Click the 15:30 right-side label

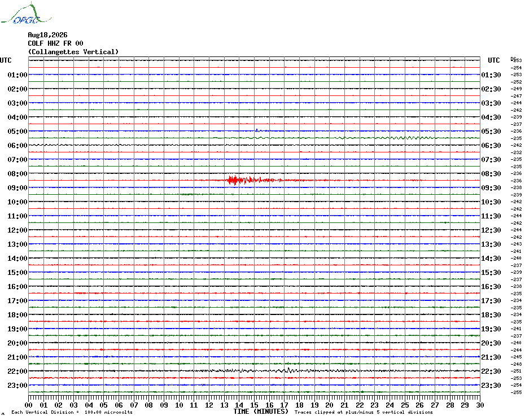pyautogui.click(x=491, y=272)
